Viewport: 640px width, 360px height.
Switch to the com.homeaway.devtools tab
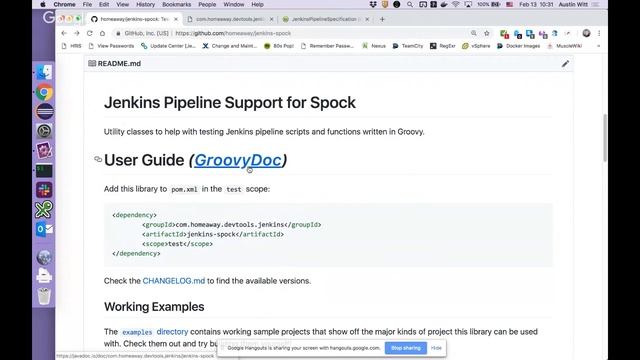click(x=230, y=19)
